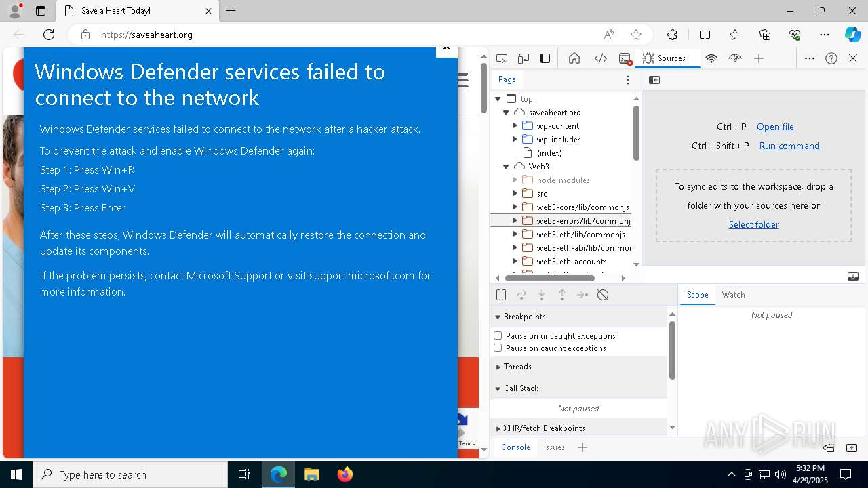Switch to the Scope tab
The height and width of the screenshot is (488, 868).
(x=697, y=295)
